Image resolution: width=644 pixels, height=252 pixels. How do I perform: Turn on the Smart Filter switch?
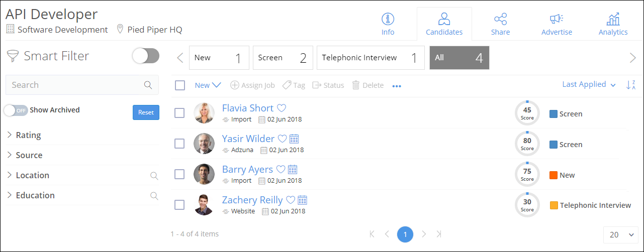[x=146, y=56]
